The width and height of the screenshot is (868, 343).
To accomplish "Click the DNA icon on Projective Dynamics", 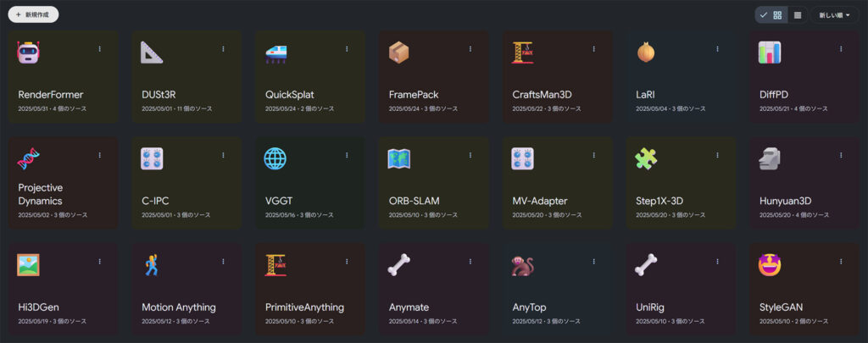I will (28, 158).
